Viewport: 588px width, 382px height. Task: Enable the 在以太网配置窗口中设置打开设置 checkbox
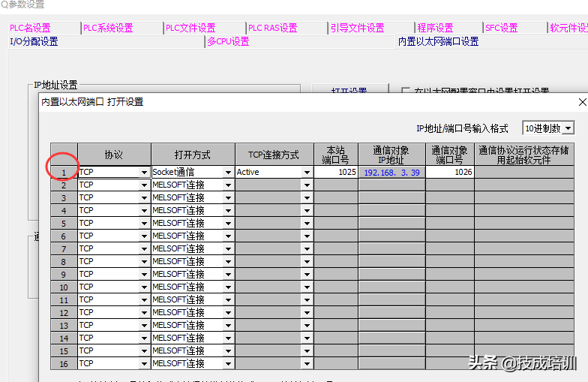pos(406,92)
